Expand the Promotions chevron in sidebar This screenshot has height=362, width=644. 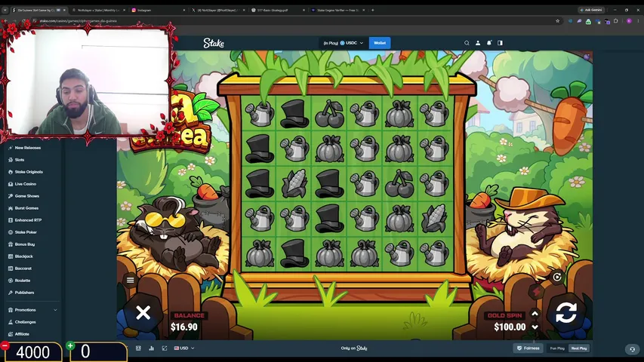(x=55, y=310)
